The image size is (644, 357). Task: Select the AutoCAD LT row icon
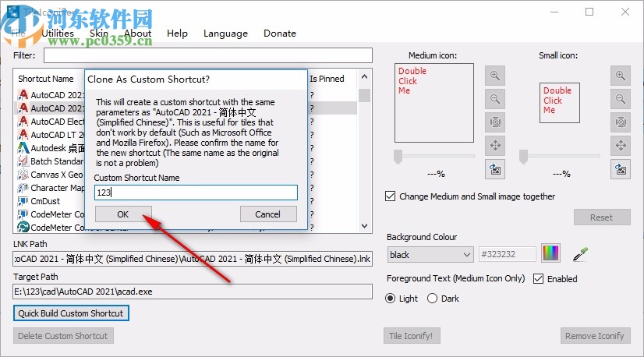(x=23, y=134)
